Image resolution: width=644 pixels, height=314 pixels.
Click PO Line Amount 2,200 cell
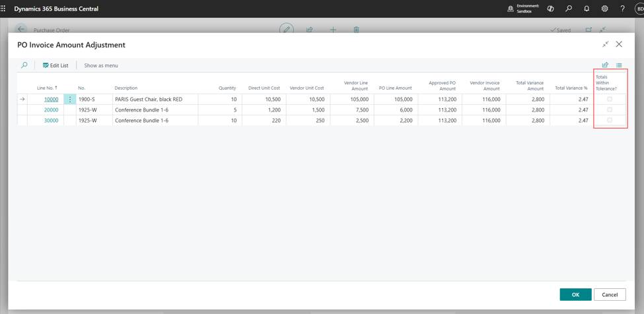396,121
